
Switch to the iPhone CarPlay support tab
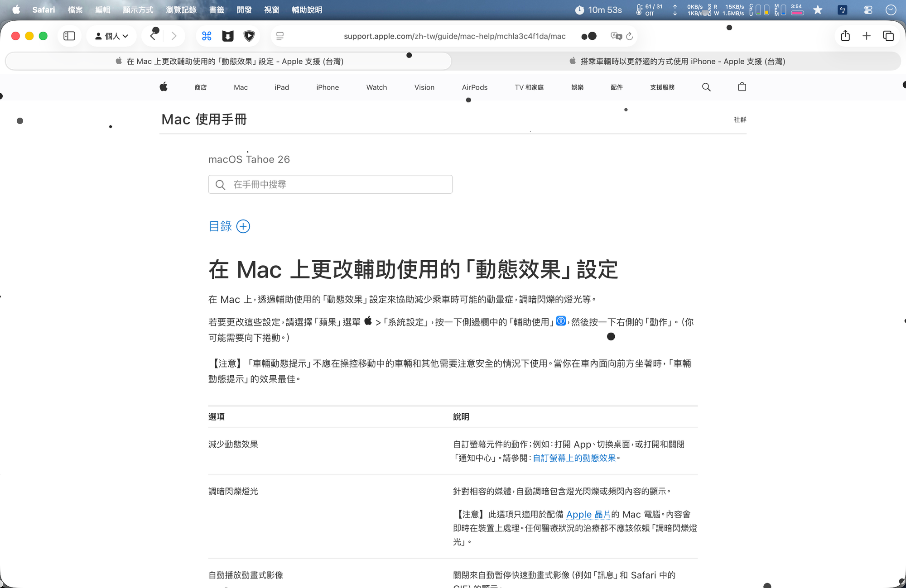click(676, 61)
